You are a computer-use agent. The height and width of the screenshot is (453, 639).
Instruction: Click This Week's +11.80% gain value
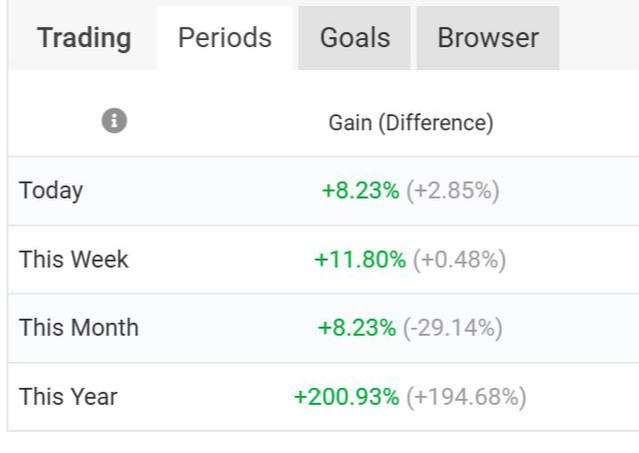point(360,259)
